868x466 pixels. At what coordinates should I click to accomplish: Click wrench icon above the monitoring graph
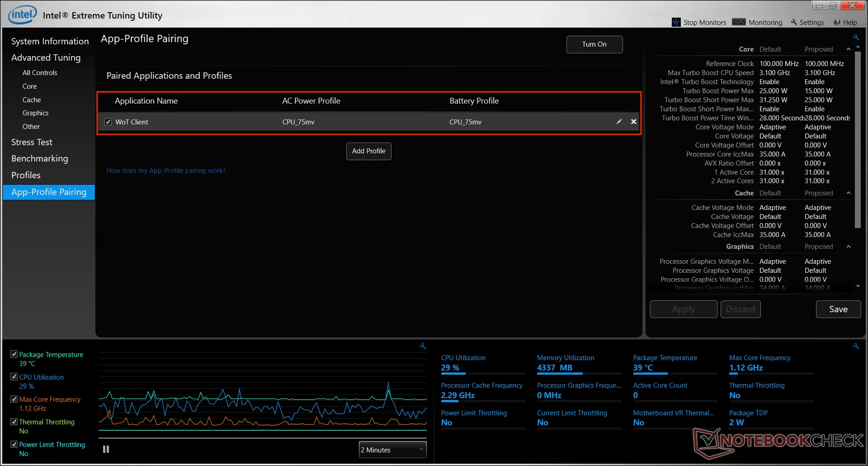(423, 346)
